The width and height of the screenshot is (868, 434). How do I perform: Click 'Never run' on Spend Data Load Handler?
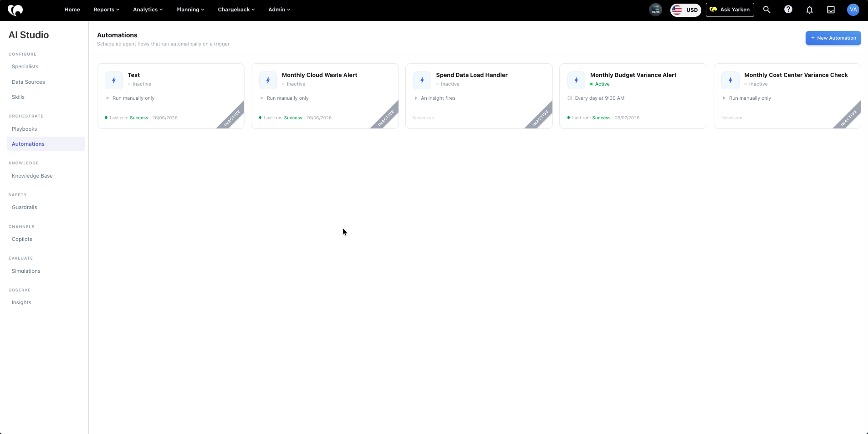click(424, 118)
